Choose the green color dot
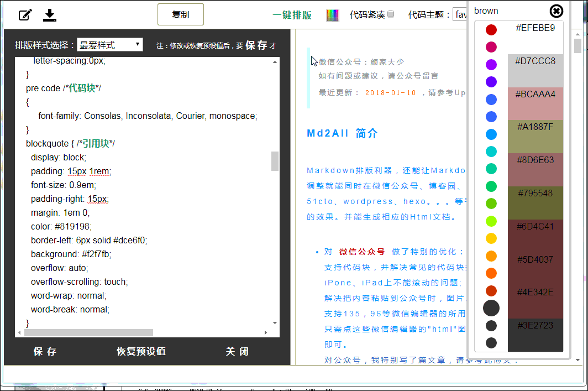The width and height of the screenshot is (588, 391). (x=491, y=186)
